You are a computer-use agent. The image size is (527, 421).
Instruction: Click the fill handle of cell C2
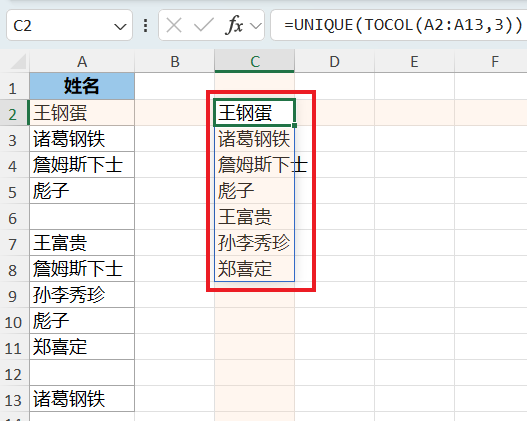point(294,125)
